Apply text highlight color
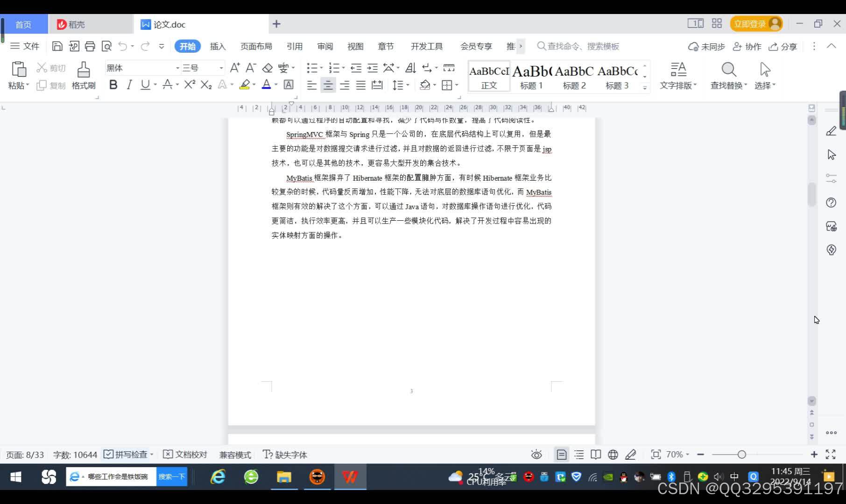846x504 pixels. tap(245, 84)
